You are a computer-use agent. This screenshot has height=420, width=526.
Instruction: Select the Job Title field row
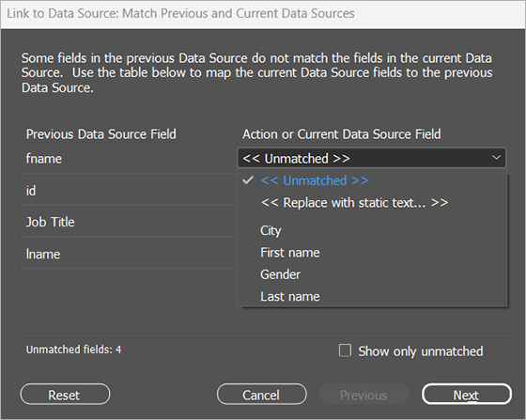coord(129,222)
